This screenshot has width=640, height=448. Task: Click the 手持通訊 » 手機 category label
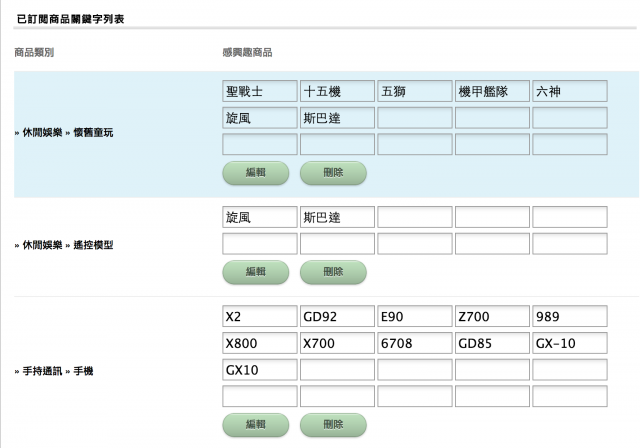point(58,371)
